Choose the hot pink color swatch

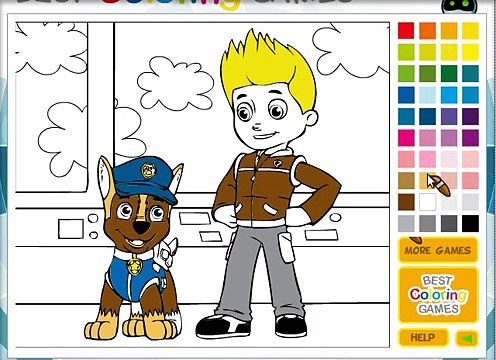click(406, 138)
